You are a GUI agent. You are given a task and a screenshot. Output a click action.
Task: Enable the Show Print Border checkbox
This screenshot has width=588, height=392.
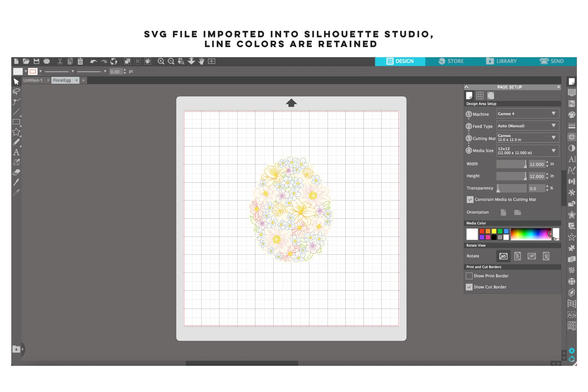(469, 276)
